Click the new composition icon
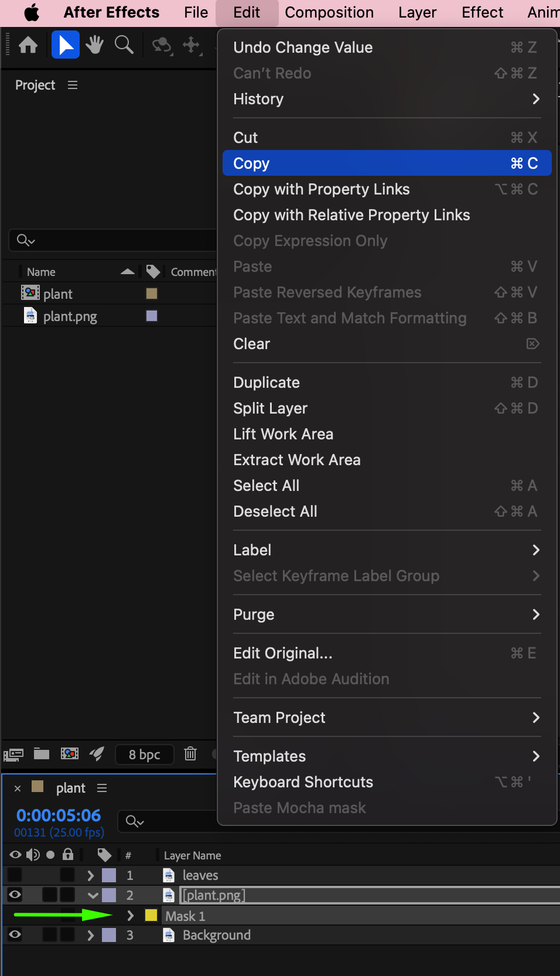Screen dimensions: 560x976 (x=70, y=754)
